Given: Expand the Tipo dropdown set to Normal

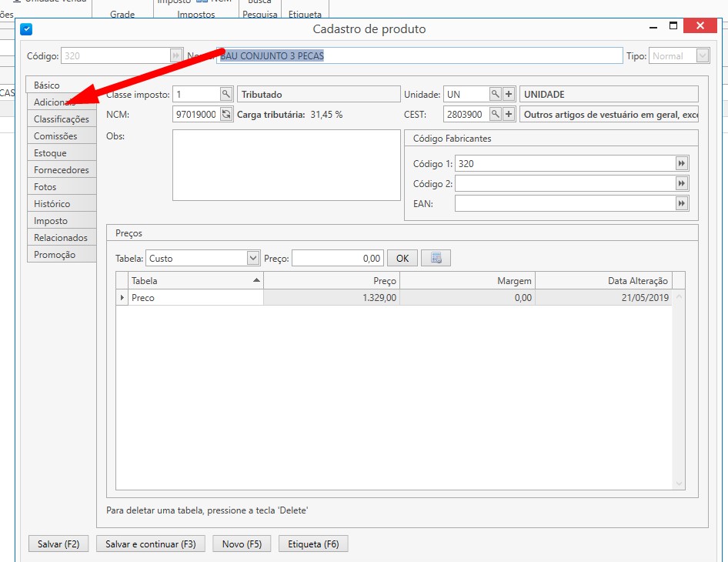Looking at the screenshot, I should pos(702,55).
